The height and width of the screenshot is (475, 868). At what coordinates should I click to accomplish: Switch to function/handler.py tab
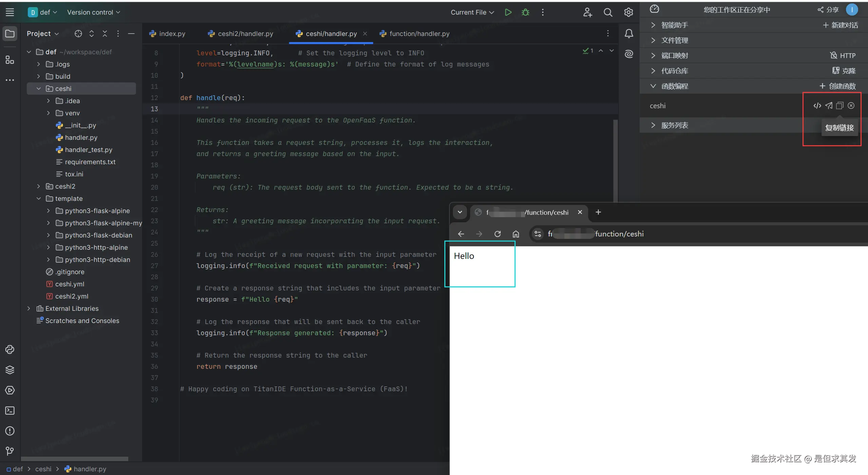tap(419, 34)
